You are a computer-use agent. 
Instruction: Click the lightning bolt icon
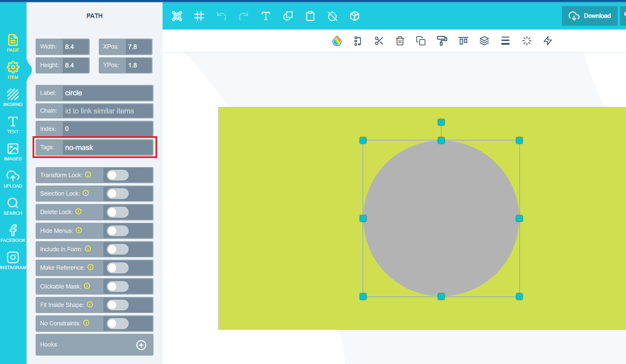548,41
